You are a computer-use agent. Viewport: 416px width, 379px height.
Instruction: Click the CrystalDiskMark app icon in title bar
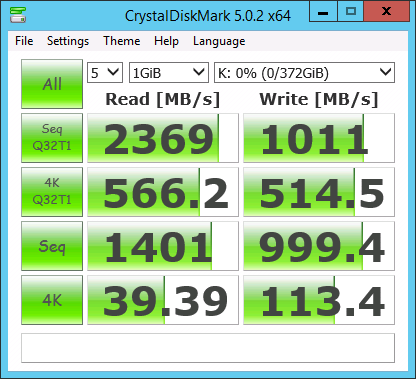coord(18,14)
